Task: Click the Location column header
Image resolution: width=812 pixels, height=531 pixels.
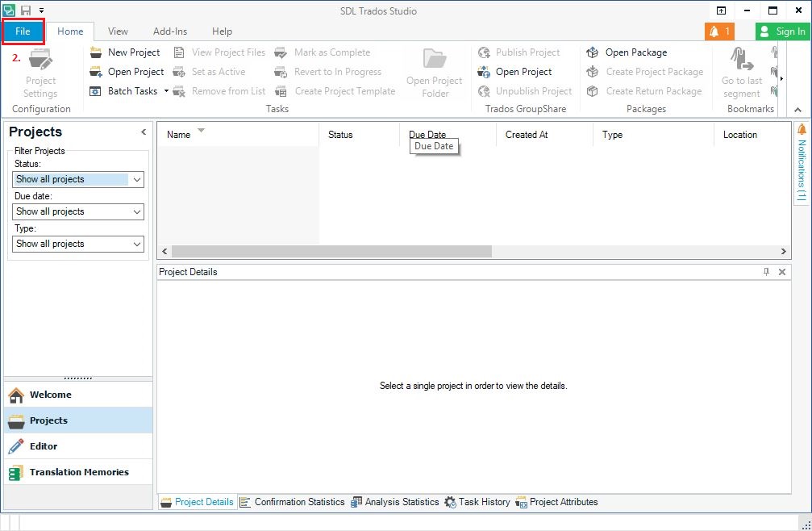Action: coord(752,135)
